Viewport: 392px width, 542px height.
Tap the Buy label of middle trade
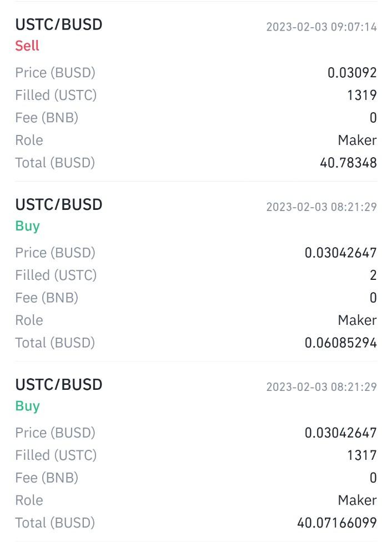28,226
